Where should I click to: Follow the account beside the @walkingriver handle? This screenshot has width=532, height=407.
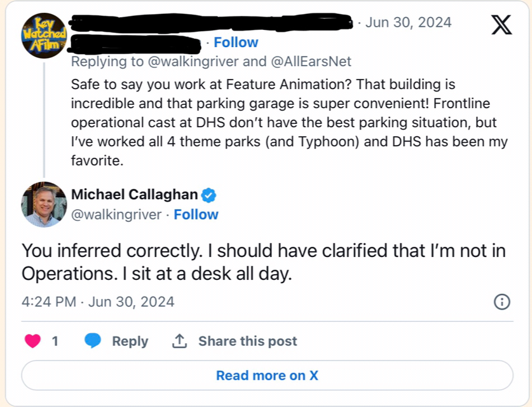coord(196,214)
